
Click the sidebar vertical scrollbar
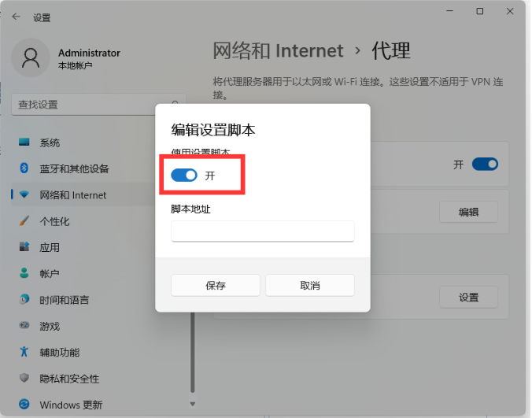(x=192, y=353)
